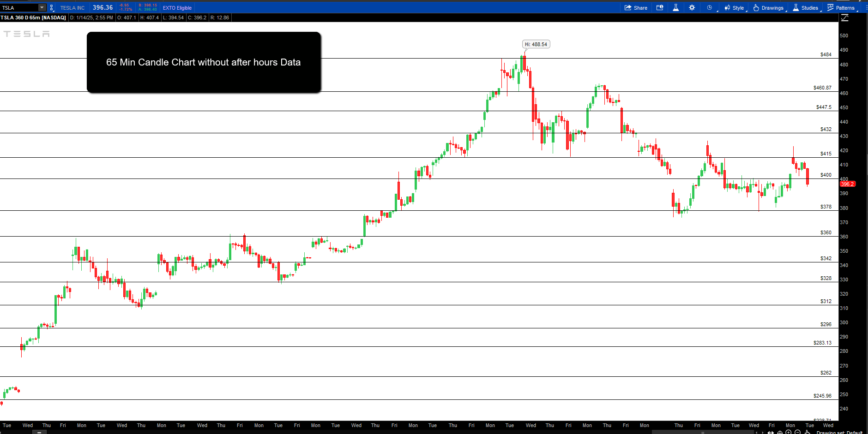Select the drawing tool hand icon at bottom

(808, 432)
